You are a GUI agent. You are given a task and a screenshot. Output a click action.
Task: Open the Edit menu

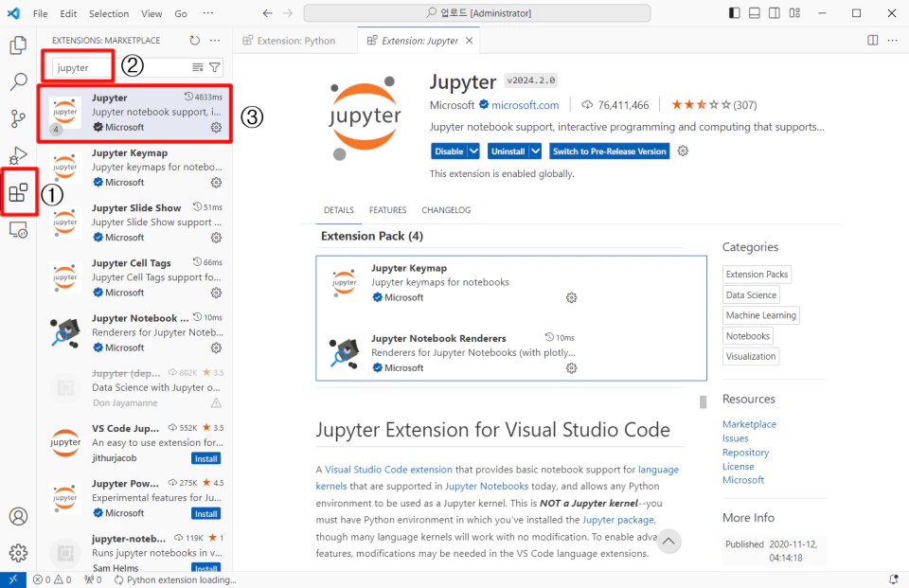(68, 13)
